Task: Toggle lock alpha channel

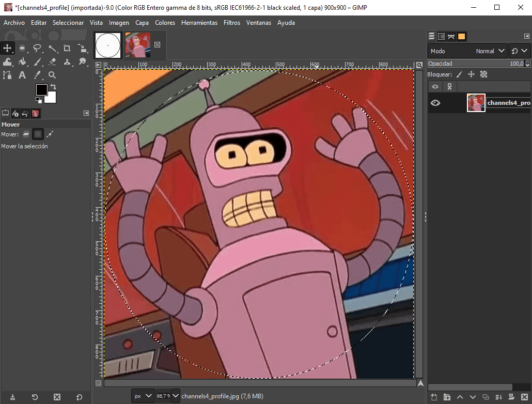Action: tap(484, 74)
